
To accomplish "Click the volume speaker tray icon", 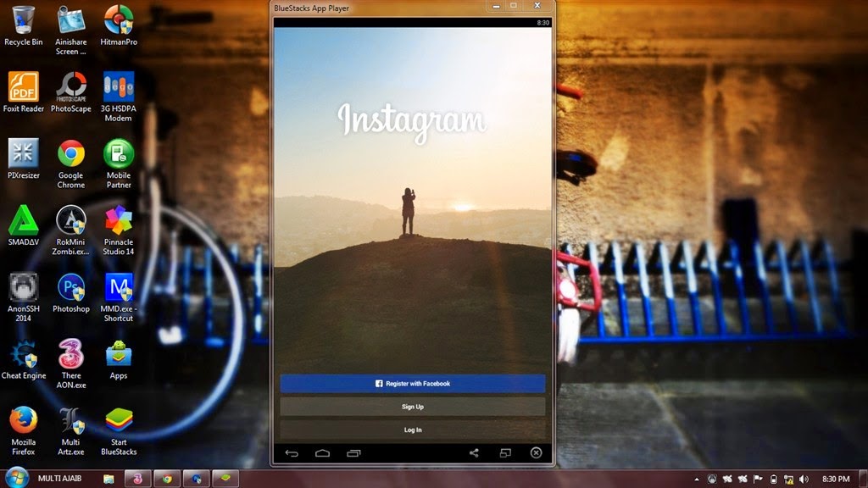I will pyautogui.click(x=804, y=480).
